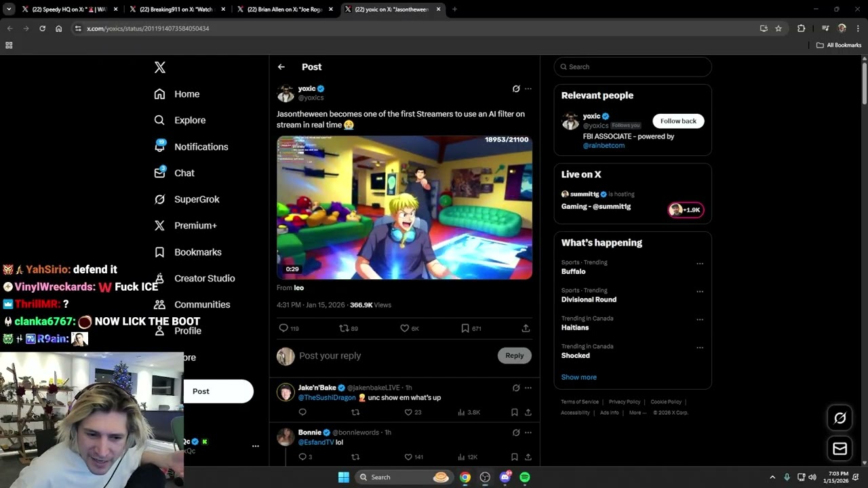Open Discord from the taskbar

tap(505, 477)
